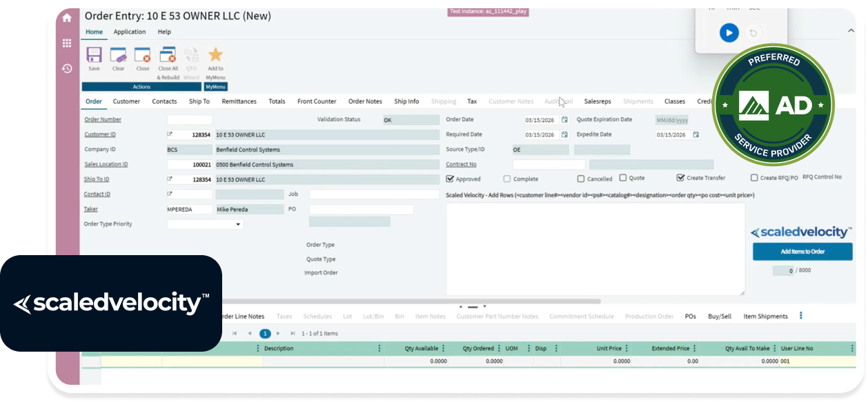Screen dimensions: 868x402
Task: Open Ship To ID record link icon
Action: coord(170,179)
